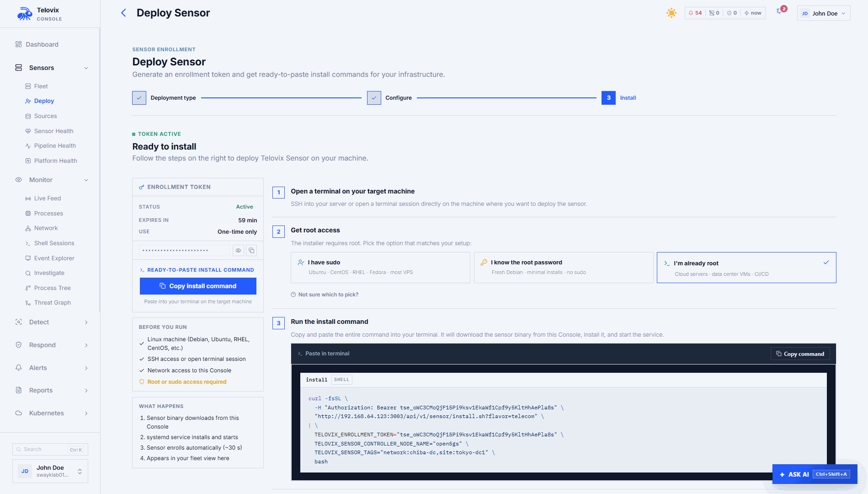This screenshot has height=494, width=868.
Task: Click 'Not sure which to pick?' help link
Action: click(325, 295)
